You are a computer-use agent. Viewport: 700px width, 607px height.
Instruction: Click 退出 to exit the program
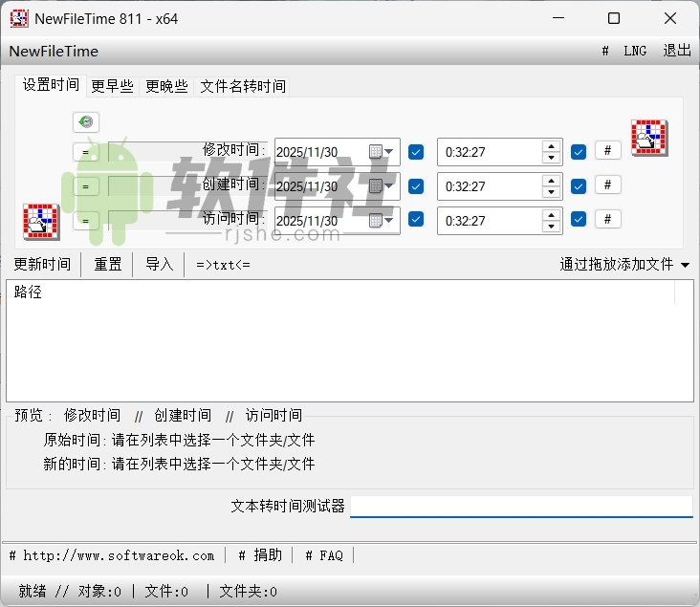[677, 51]
